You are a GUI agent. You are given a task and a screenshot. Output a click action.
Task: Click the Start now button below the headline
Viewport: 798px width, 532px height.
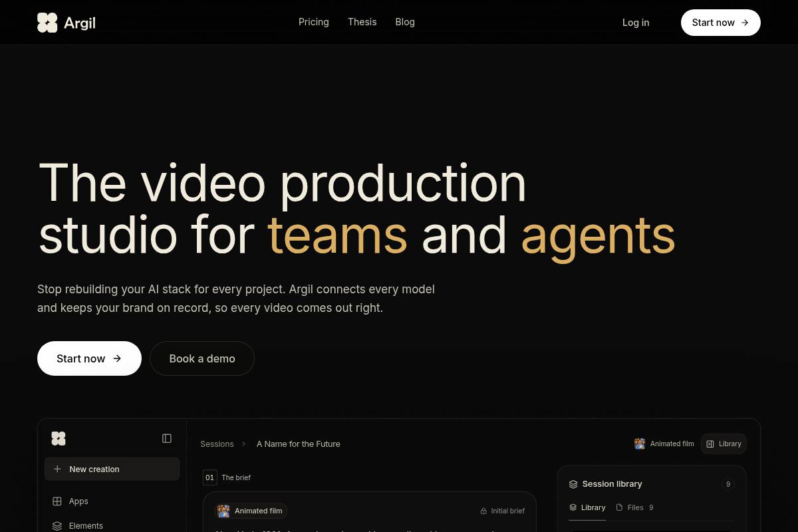(89, 358)
